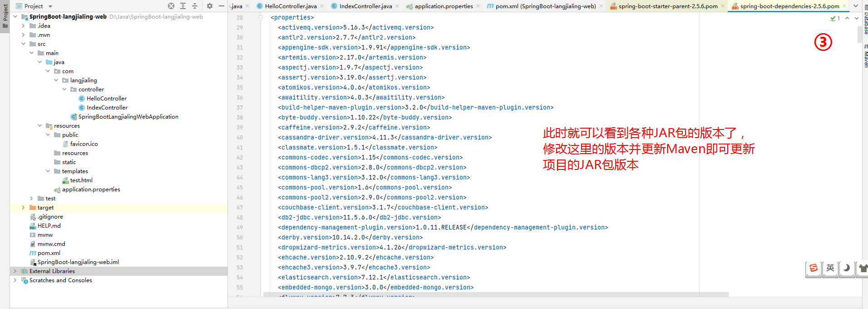This screenshot has height=309, width=868.
Task: Collapse the controller package
Action: (64, 90)
